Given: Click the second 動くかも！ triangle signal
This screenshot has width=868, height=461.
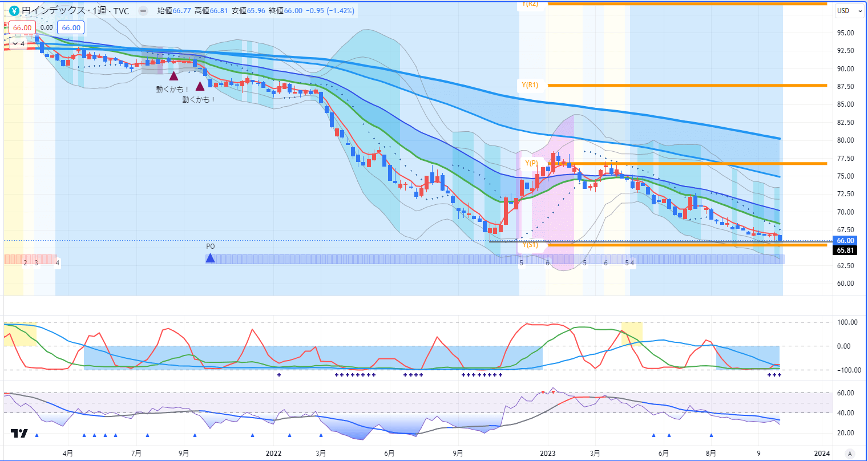Looking at the screenshot, I should point(200,86).
